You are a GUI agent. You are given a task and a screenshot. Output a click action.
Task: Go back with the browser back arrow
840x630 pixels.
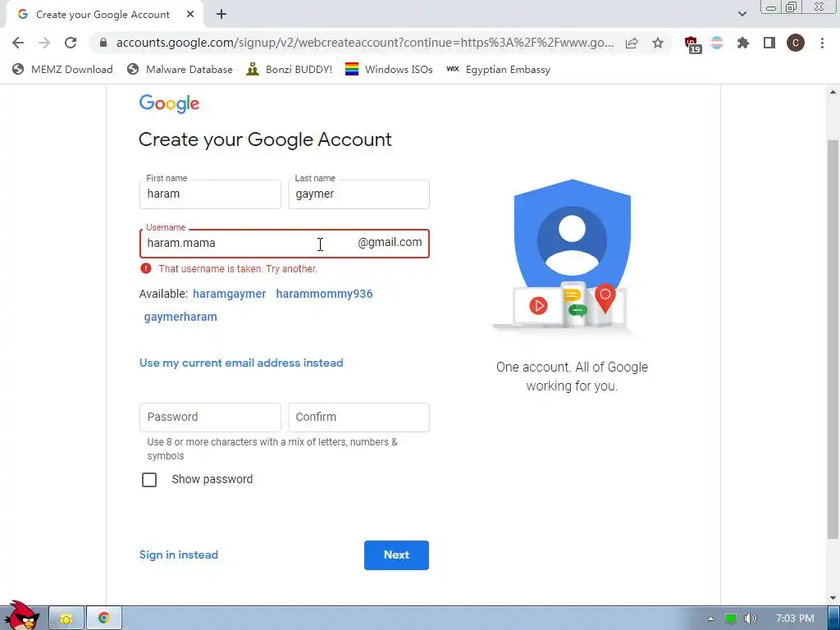tap(18, 43)
